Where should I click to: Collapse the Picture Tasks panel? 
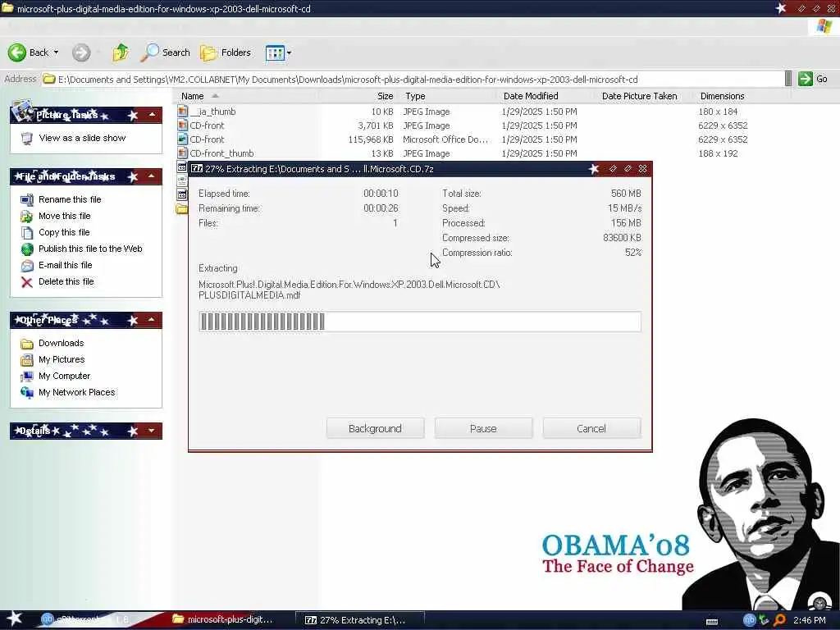152,115
